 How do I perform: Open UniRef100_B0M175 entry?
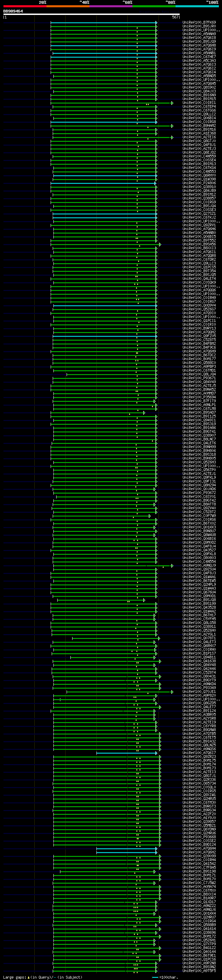click(x=199, y=760)
